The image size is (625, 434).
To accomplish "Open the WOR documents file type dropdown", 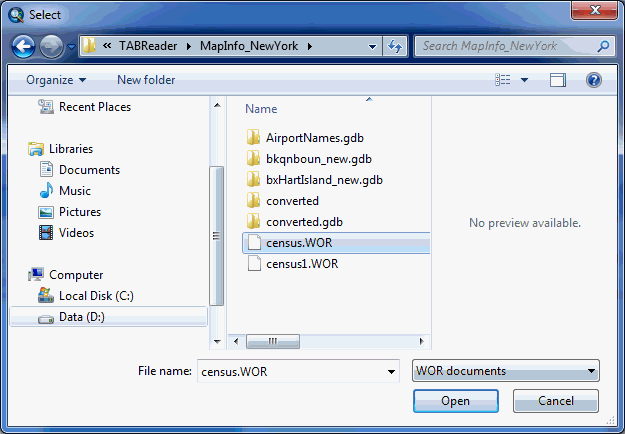I will [506, 371].
